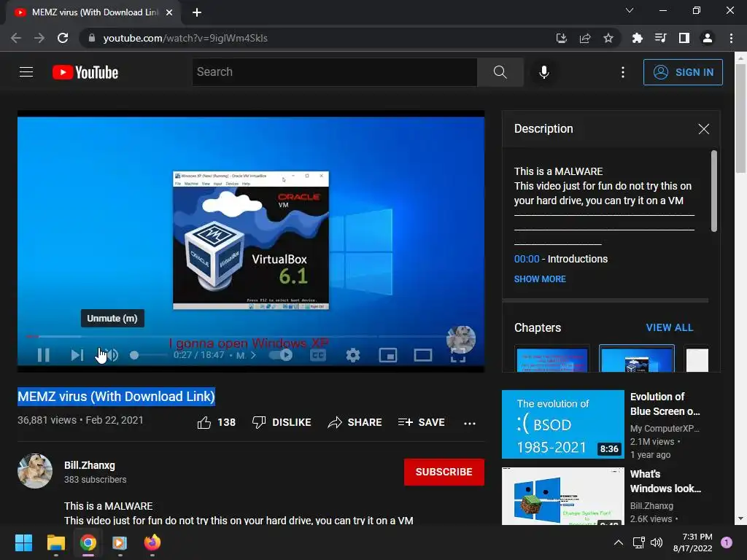Go to YouTube home via logo
Image resolution: width=747 pixels, height=560 pixels.
pyautogui.click(x=85, y=72)
